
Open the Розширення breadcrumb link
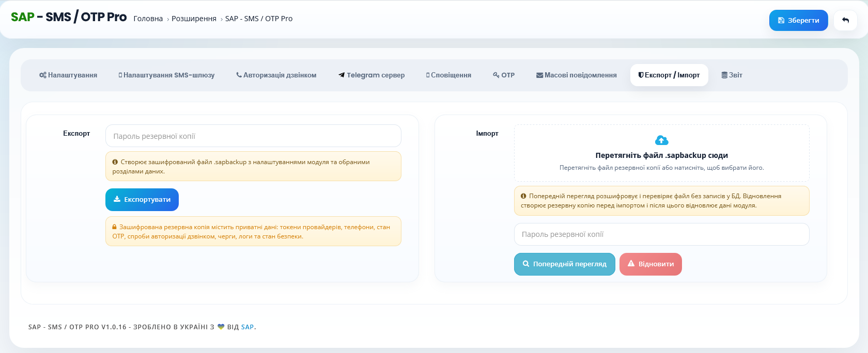coord(194,19)
